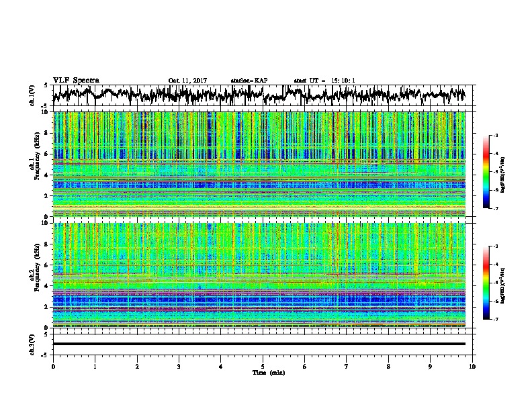Click the time axis tick label "9"

point(430,366)
